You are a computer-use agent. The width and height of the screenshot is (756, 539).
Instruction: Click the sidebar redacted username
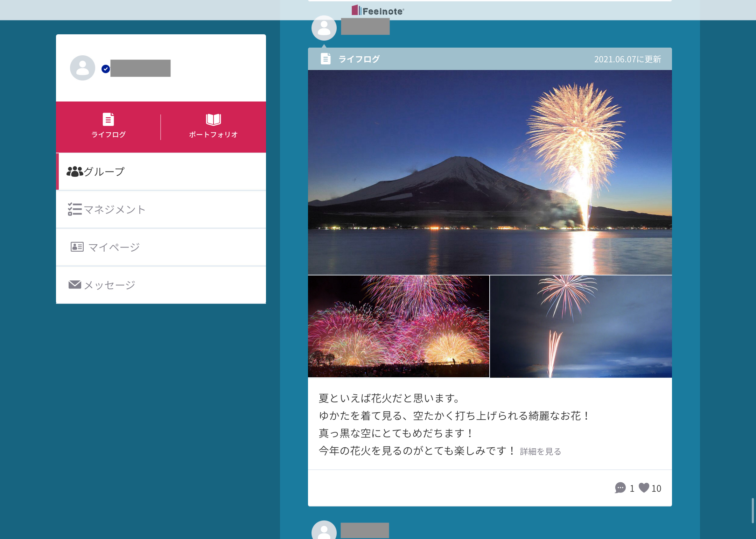pos(140,68)
